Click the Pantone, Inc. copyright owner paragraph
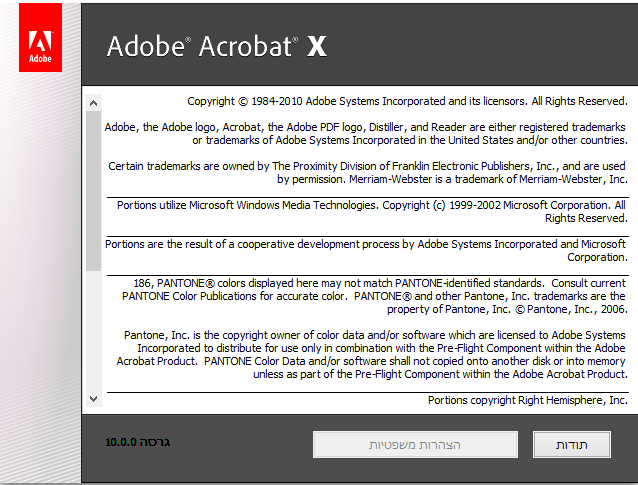This screenshot has width=638, height=485. pos(374,354)
